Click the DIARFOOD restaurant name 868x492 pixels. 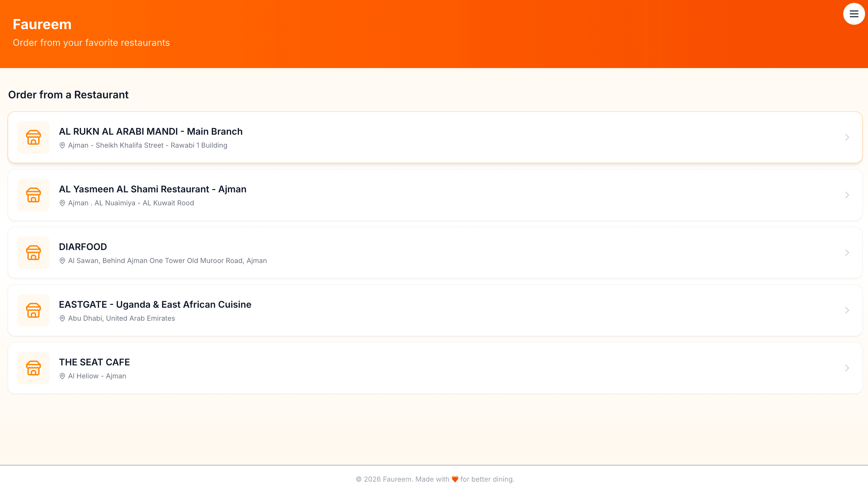point(83,247)
